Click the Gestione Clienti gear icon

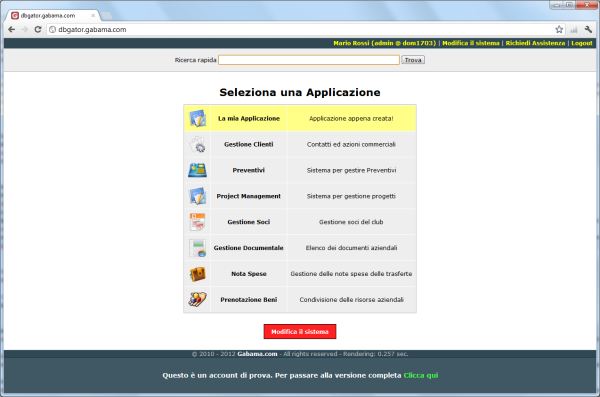[198, 144]
